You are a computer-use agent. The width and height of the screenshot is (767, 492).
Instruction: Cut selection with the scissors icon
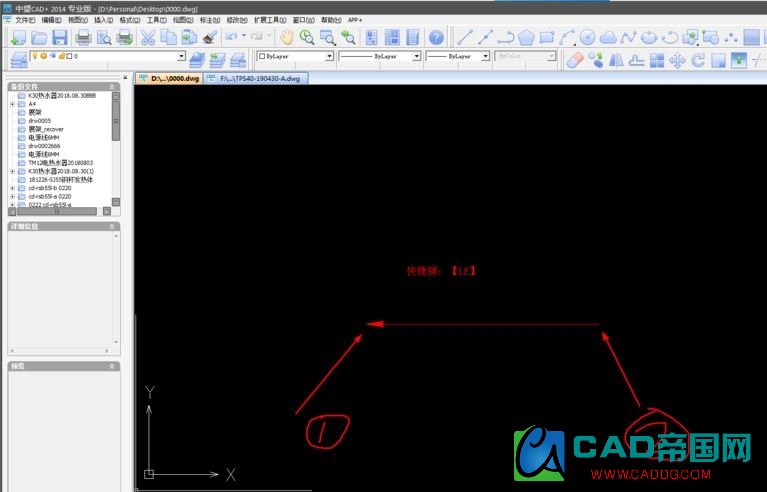[x=148, y=38]
